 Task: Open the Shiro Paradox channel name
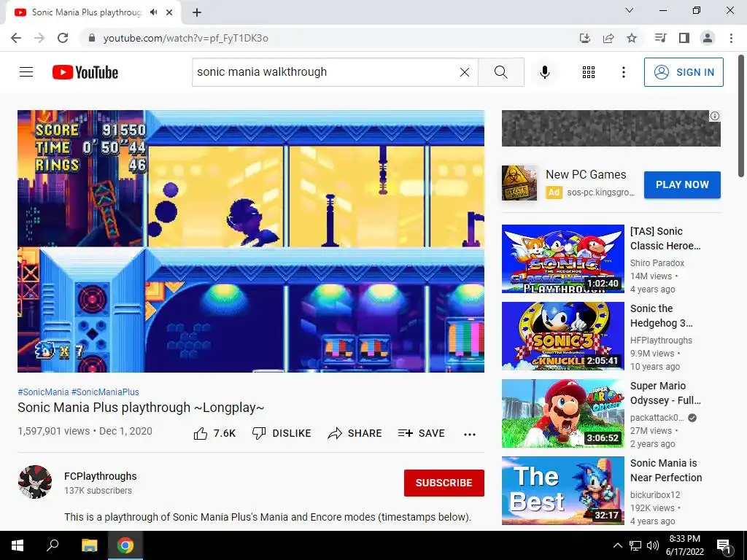click(x=657, y=262)
